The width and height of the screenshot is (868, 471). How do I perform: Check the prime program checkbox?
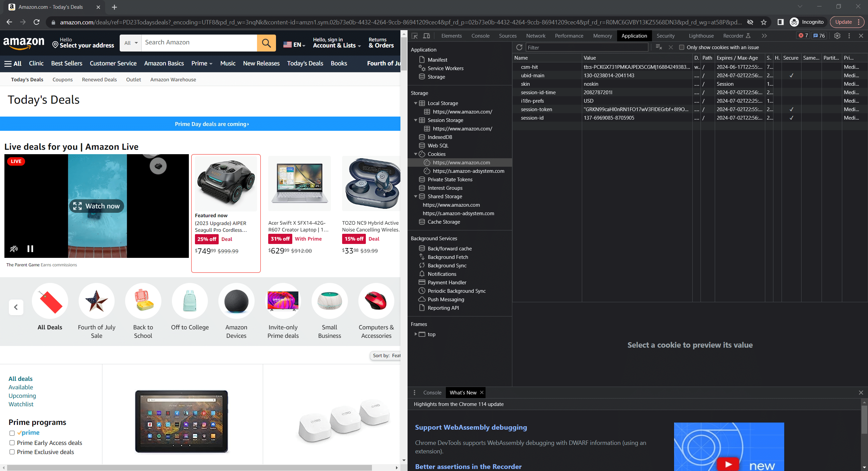[x=12, y=433]
